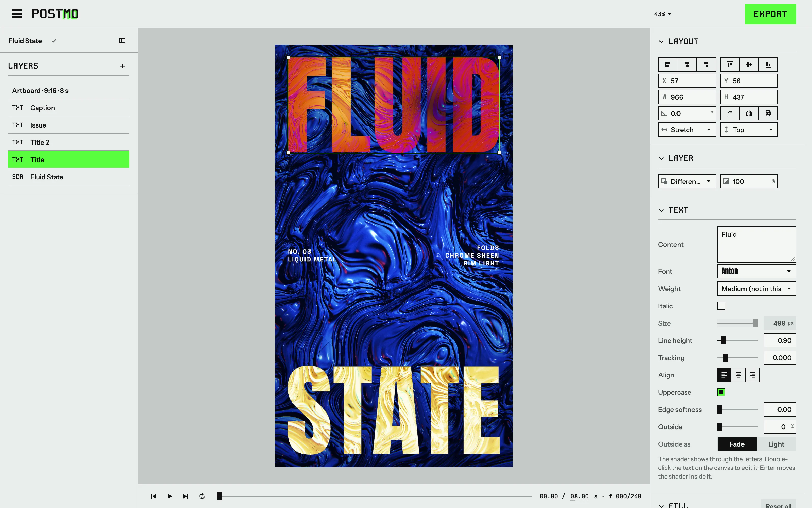Click the checkmark next to Fluid State

click(54, 41)
